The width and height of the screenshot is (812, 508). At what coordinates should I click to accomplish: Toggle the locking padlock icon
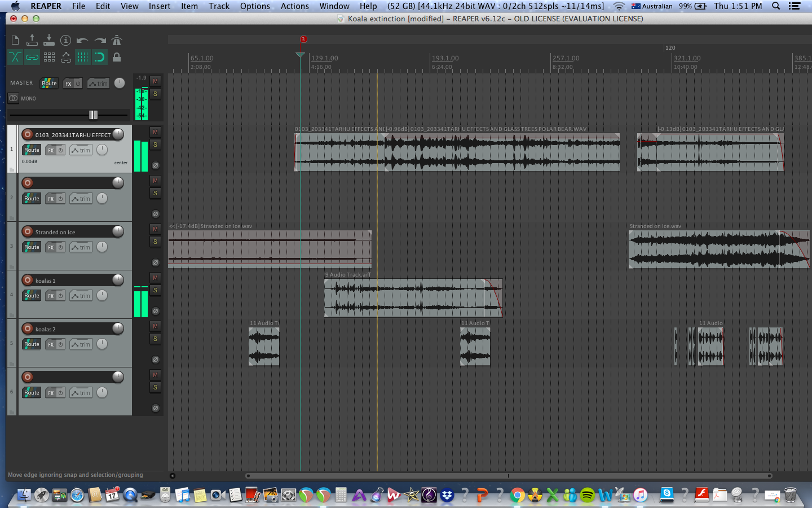(x=117, y=57)
